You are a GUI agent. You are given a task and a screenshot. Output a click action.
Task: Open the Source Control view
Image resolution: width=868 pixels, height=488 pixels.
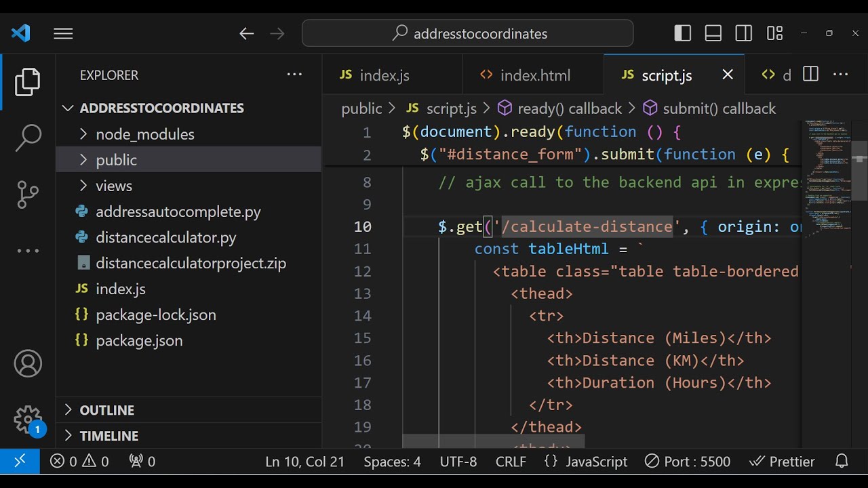28,195
